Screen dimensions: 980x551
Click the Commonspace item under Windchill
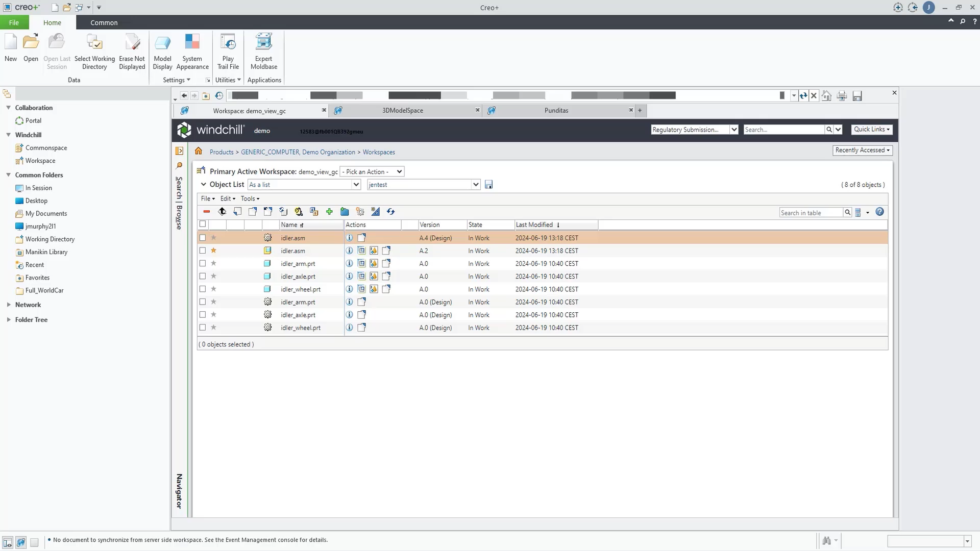[x=46, y=148]
